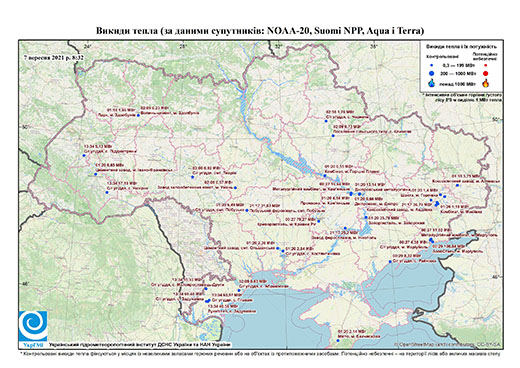This screenshot has width=520, height=368.
Task: Click the blue marker near Kryvyi Rih
Action: (319, 221)
